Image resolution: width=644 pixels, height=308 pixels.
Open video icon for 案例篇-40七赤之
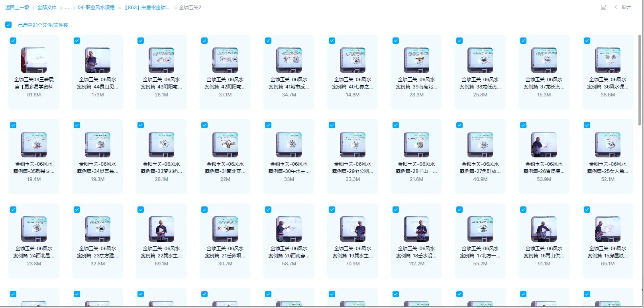click(x=353, y=60)
